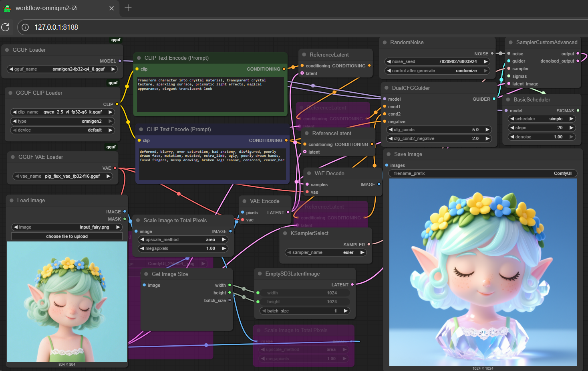
Task: Collapse the Load Image node dot
Action: 12,201
